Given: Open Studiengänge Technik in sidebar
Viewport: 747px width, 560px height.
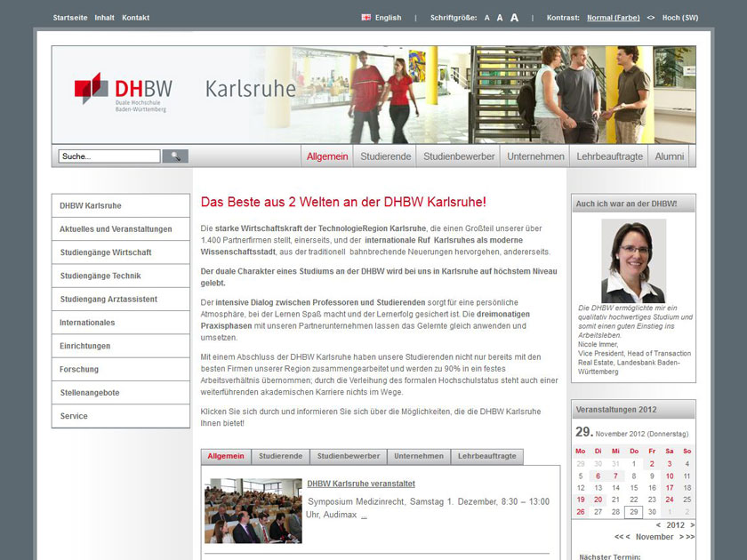Looking at the screenshot, I should pos(121,276).
